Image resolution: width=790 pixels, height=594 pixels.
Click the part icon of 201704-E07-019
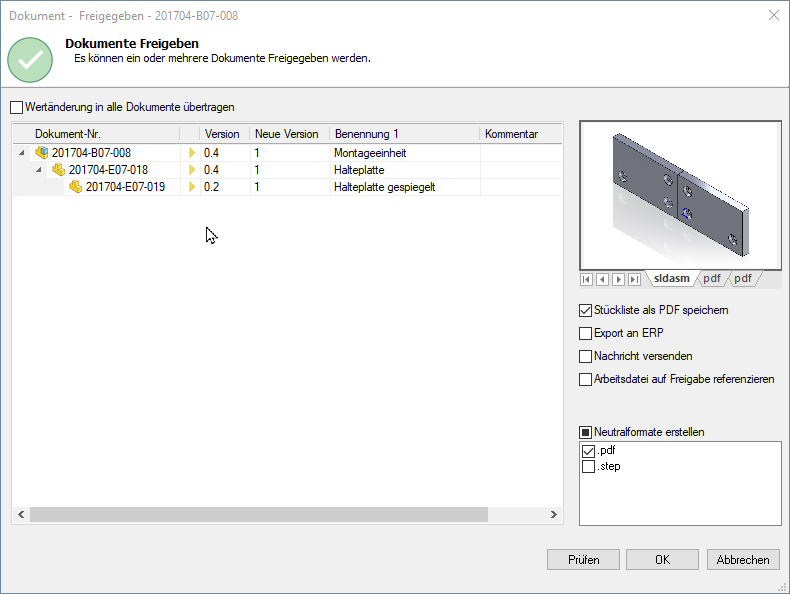76,187
